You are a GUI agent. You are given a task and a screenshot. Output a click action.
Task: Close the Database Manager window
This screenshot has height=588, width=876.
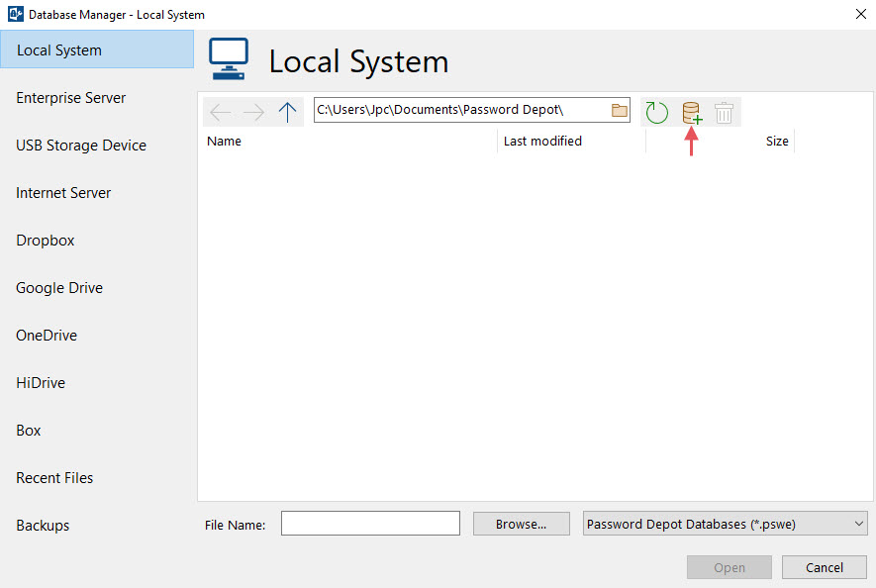pos(861,14)
